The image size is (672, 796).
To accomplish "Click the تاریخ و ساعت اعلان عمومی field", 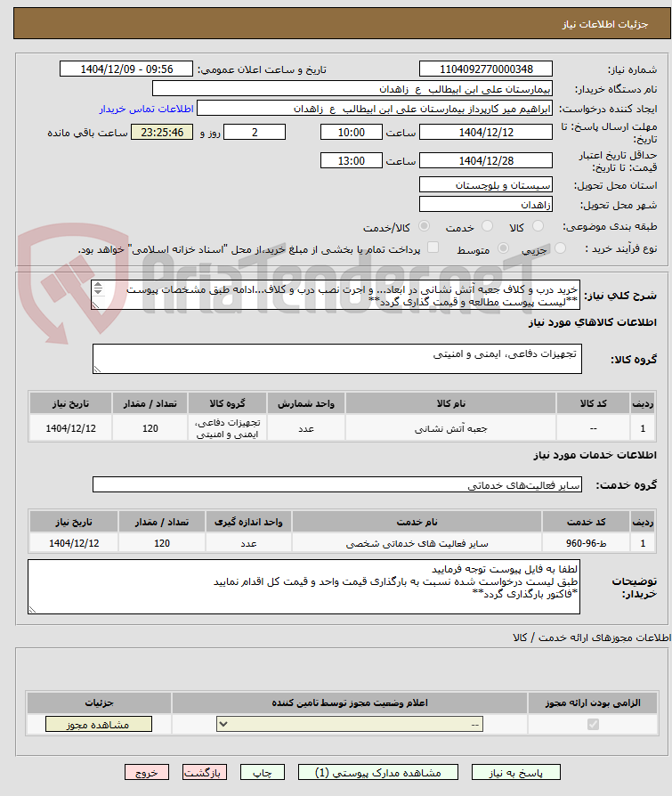I will pyautogui.click(x=126, y=69).
